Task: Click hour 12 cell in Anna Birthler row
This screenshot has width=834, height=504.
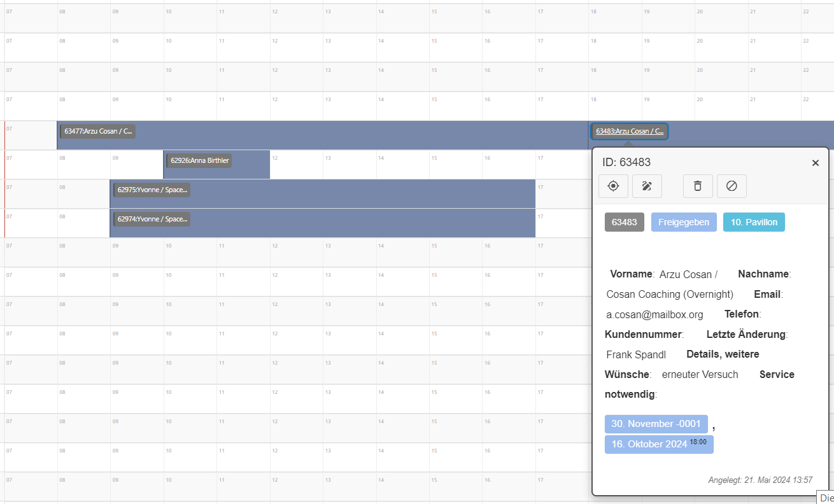Action: 296,164
